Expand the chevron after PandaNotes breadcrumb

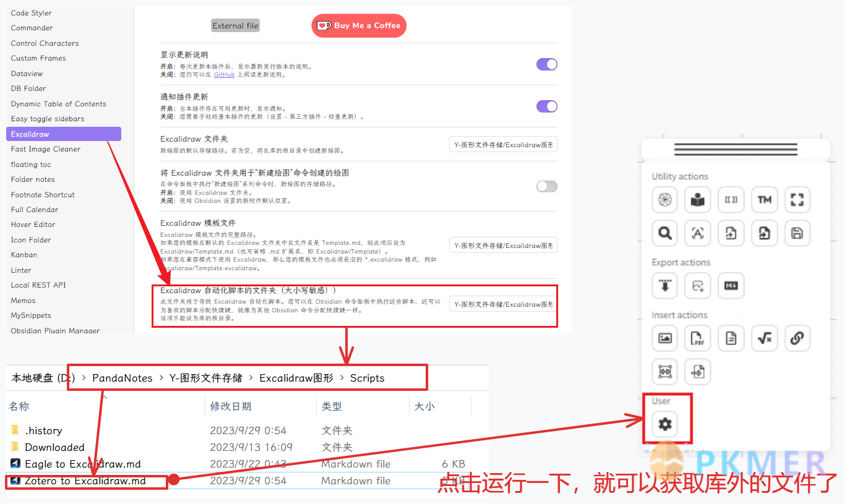(x=161, y=378)
